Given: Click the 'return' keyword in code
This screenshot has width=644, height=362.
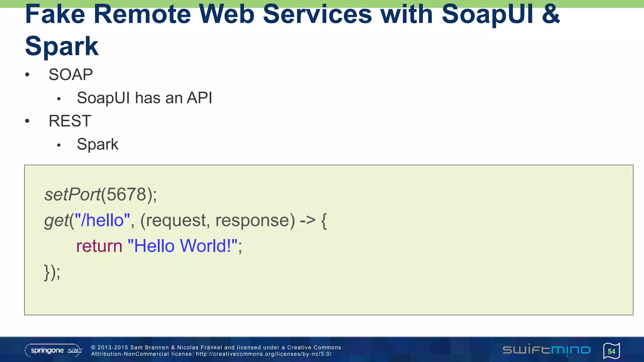Looking at the screenshot, I should tap(99, 246).
